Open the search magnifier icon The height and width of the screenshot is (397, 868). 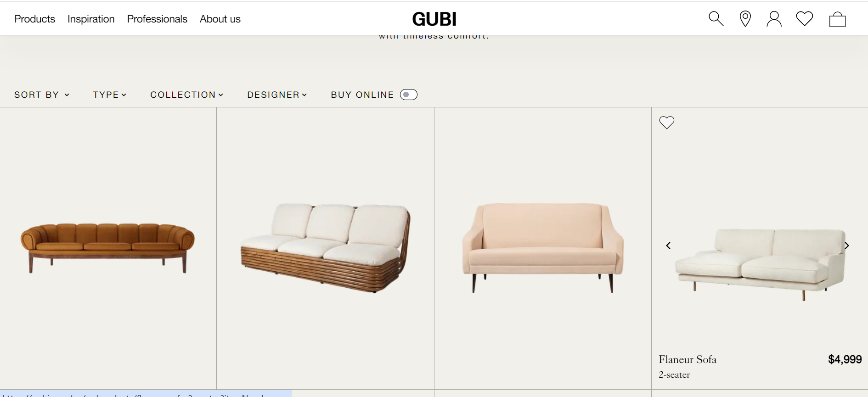pyautogui.click(x=716, y=19)
